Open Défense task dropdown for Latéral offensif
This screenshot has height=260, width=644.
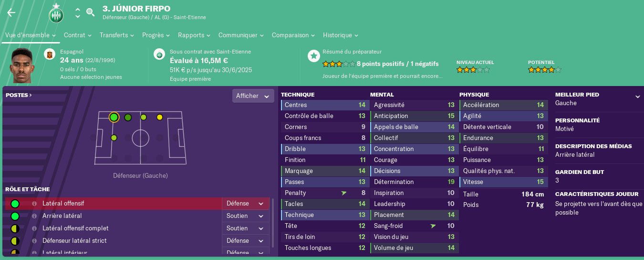[x=246, y=204]
